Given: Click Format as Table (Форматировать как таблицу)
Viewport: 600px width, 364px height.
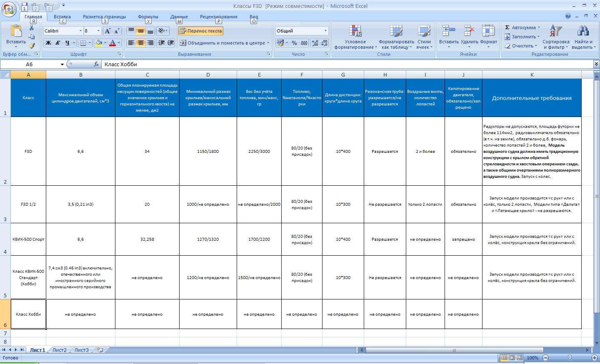Looking at the screenshot, I should (x=396, y=37).
